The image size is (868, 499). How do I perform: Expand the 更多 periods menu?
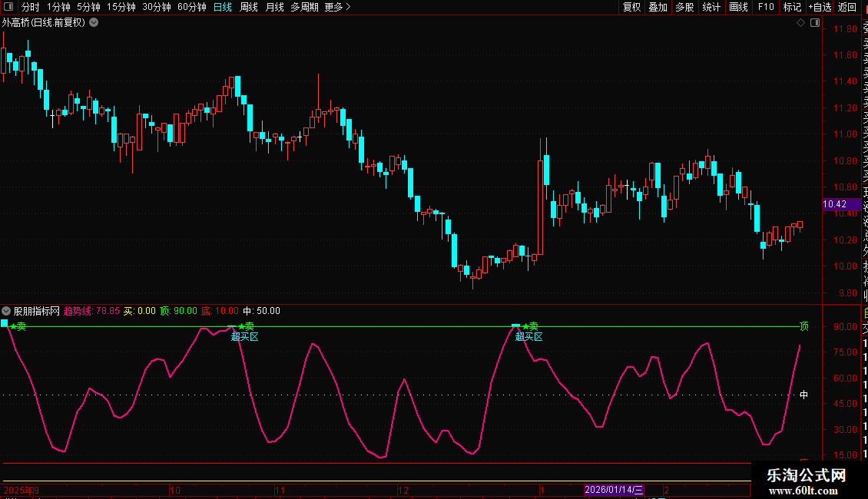pyautogui.click(x=337, y=7)
